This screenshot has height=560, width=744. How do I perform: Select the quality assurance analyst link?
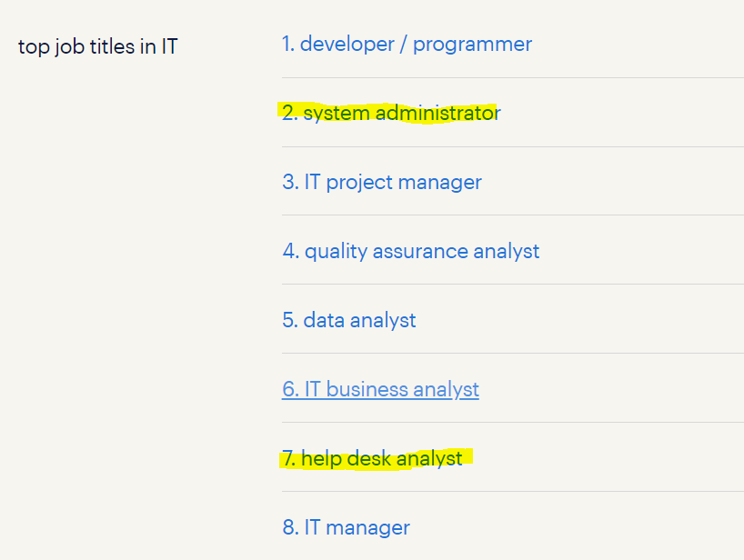click(x=411, y=251)
